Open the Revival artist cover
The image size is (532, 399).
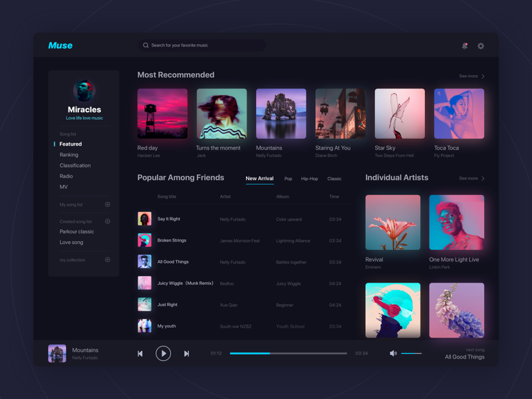(393, 222)
